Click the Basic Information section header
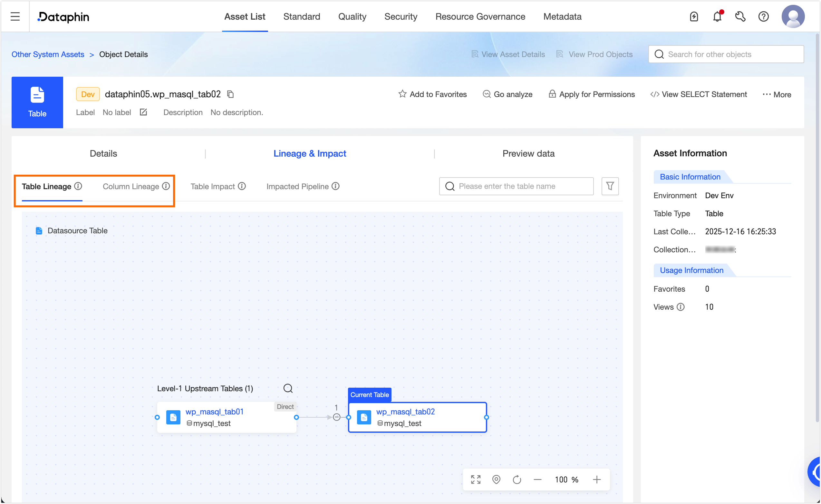 [x=690, y=177]
